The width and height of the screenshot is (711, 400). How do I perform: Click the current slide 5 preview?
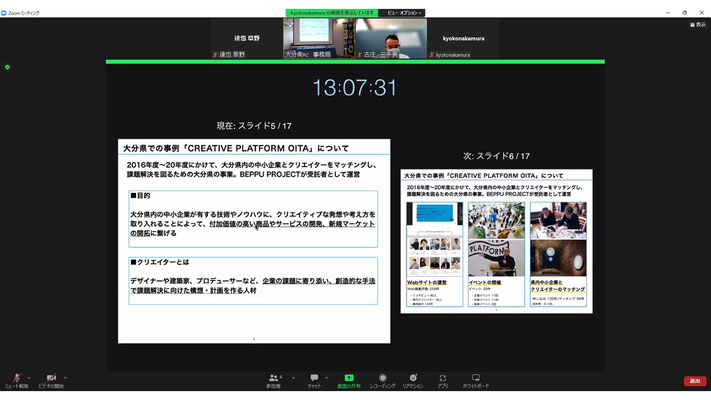pos(254,241)
